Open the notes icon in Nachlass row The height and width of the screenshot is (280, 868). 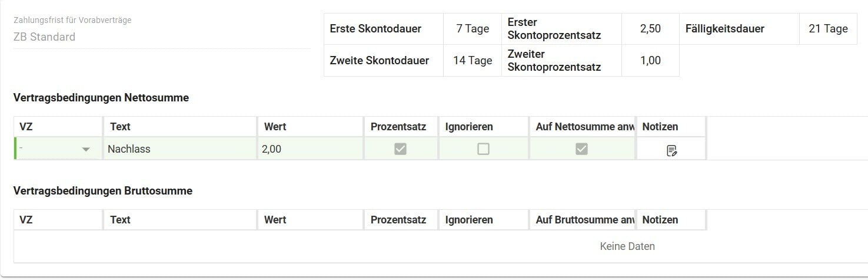tap(671, 150)
